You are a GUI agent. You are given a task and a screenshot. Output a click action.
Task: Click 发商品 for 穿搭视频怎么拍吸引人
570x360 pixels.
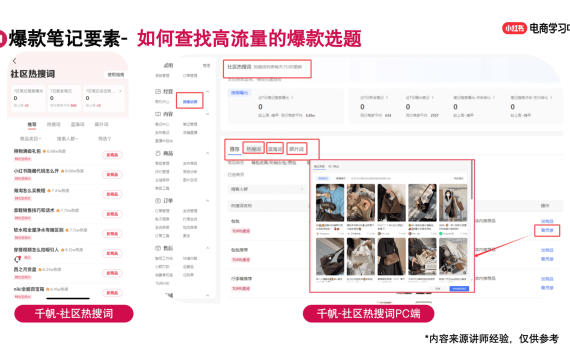point(112,253)
